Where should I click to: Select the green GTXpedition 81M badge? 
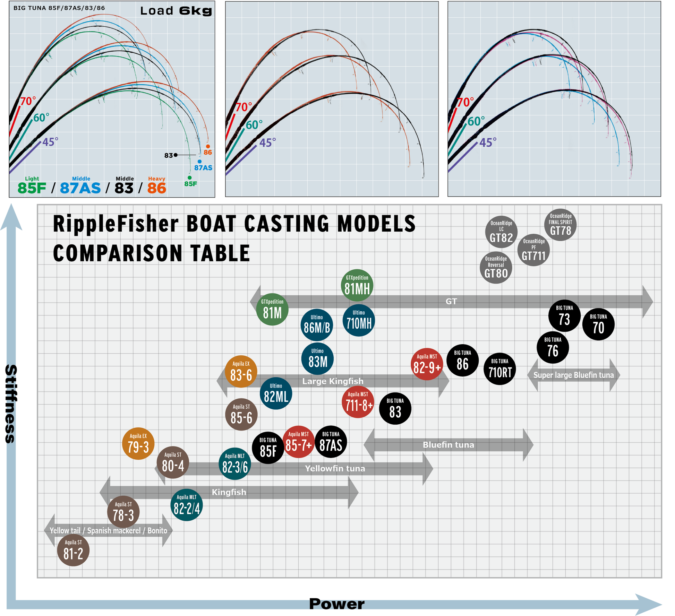click(272, 309)
